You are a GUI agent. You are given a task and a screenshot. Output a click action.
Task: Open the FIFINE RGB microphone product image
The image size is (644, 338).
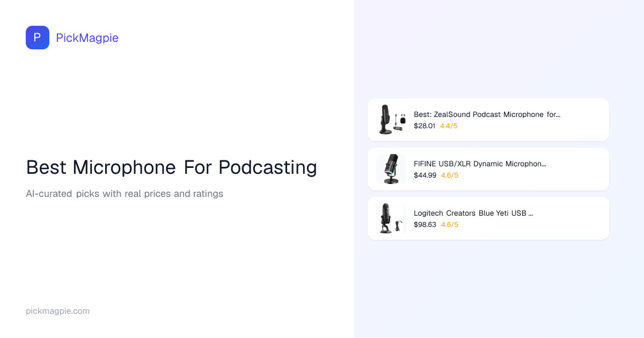click(x=391, y=169)
